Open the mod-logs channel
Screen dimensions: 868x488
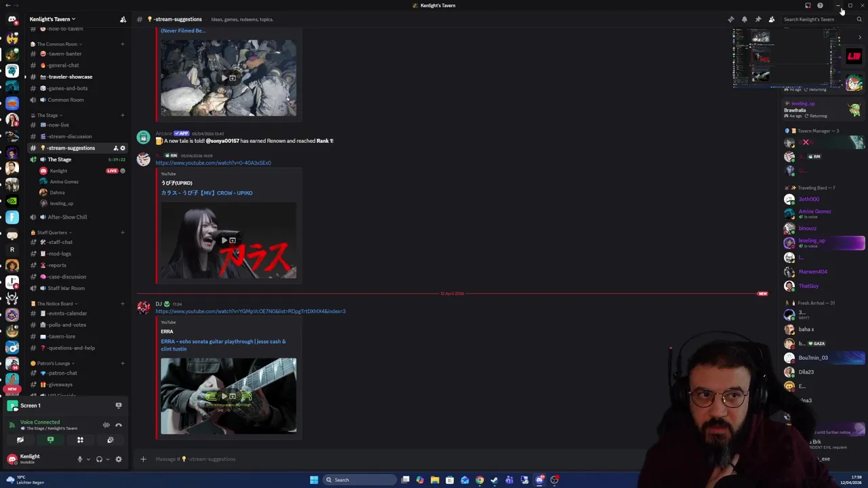pos(76,253)
